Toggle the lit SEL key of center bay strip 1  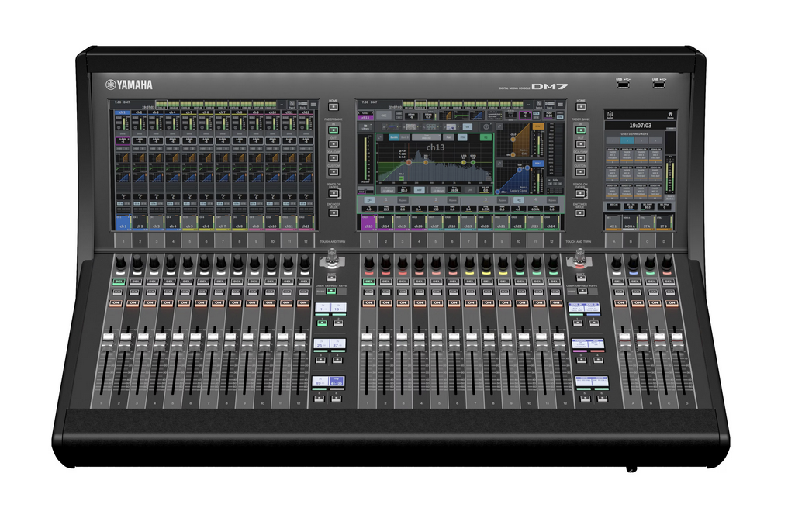(x=369, y=282)
